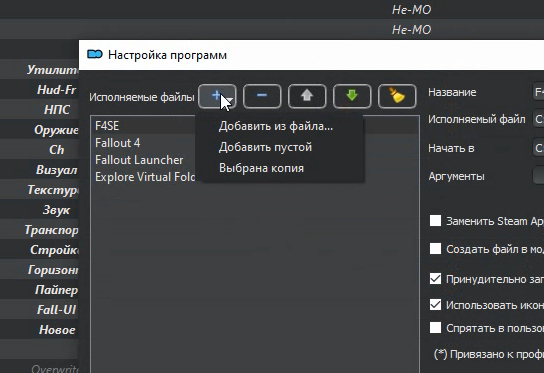
Task: Move executable down with green arrow
Action: [x=352, y=96]
